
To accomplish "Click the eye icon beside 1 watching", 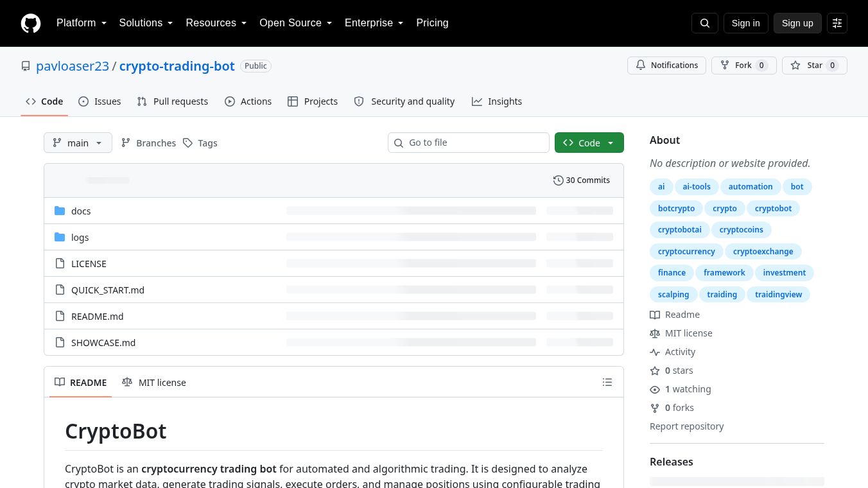I will click(x=655, y=389).
